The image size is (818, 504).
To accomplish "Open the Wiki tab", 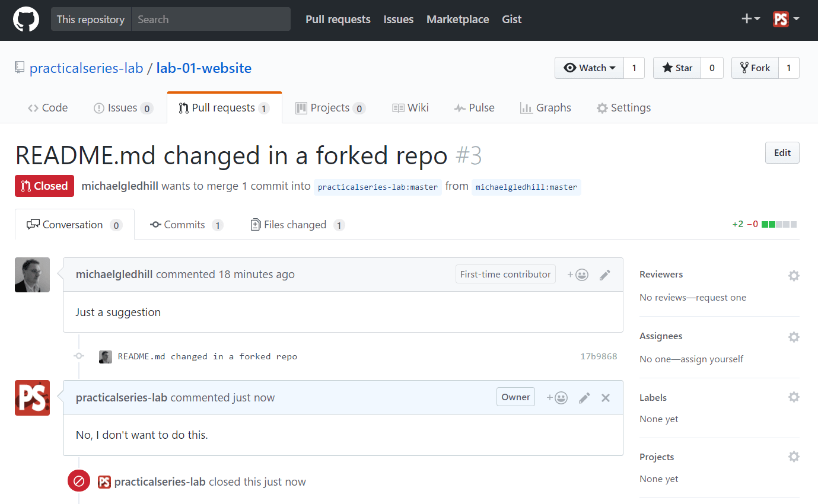I will pos(410,108).
